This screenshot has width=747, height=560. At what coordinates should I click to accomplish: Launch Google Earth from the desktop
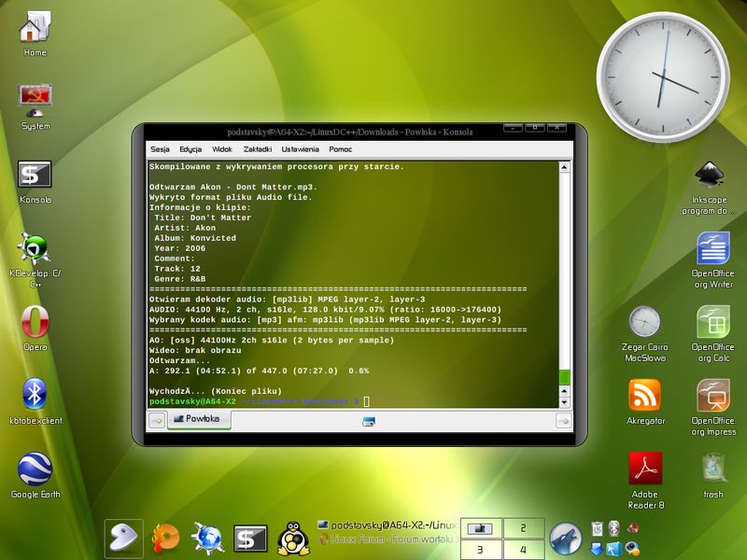coord(35,475)
